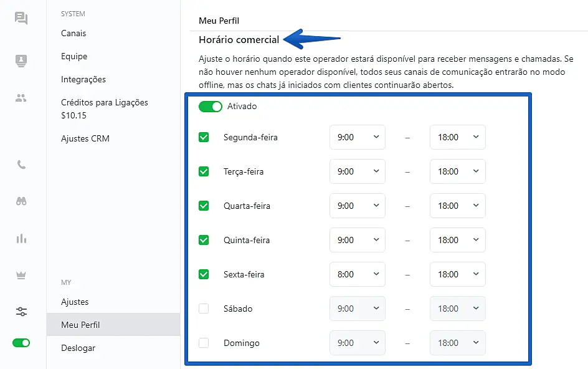Open Quarta-feira start time 9:00 dropdown
The image size is (588, 369).
click(x=357, y=206)
